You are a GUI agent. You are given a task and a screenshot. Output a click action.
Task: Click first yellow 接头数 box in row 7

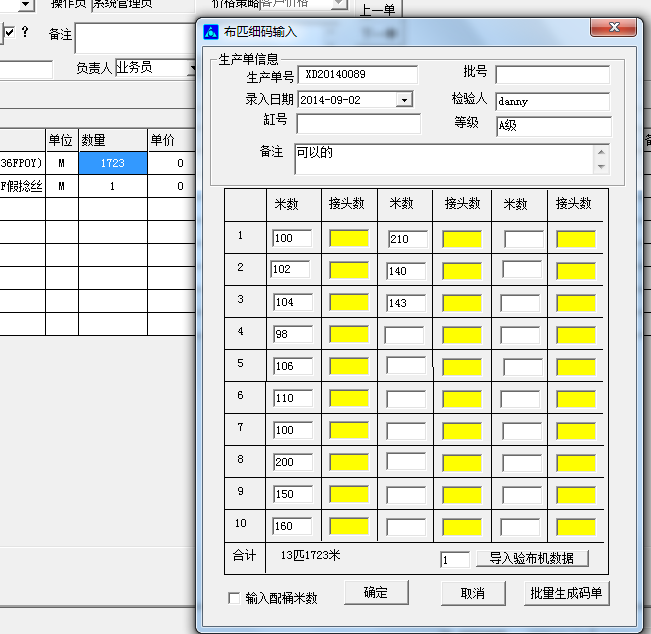pos(349,431)
